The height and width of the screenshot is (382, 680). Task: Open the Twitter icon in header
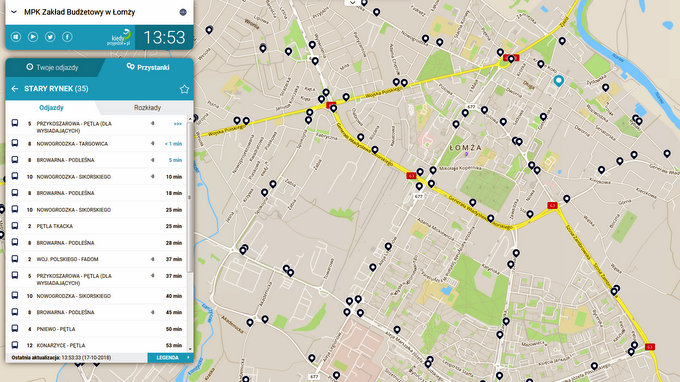coord(50,37)
